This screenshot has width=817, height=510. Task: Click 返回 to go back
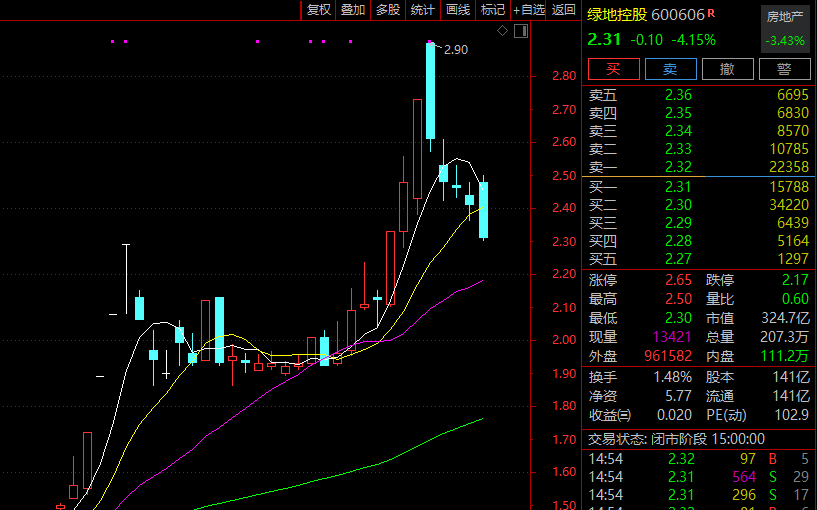click(x=563, y=10)
